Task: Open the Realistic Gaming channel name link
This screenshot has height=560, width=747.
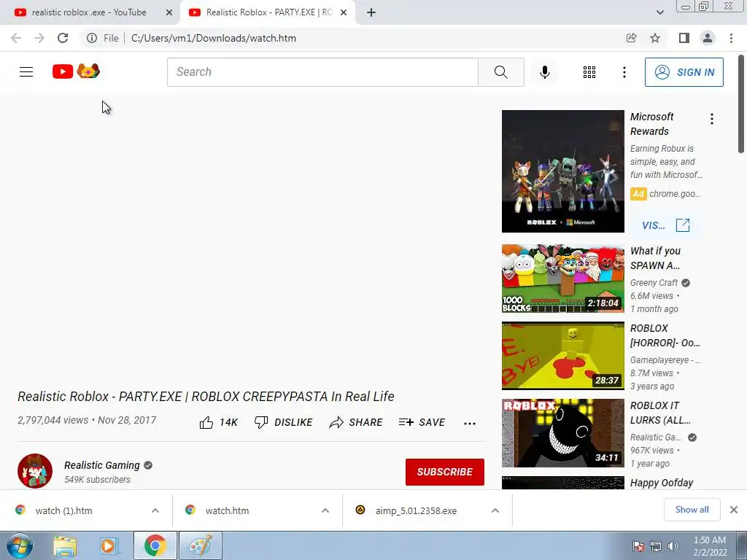Action: click(x=102, y=465)
